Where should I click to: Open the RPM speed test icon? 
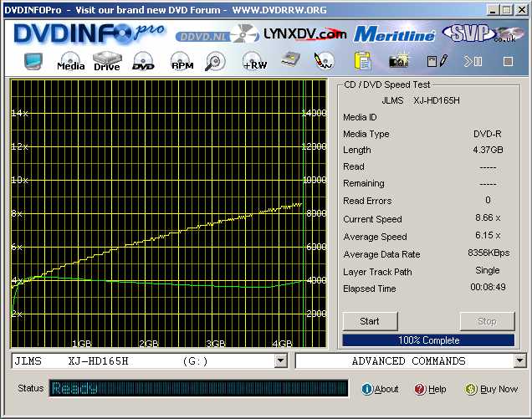pyautogui.click(x=182, y=62)
